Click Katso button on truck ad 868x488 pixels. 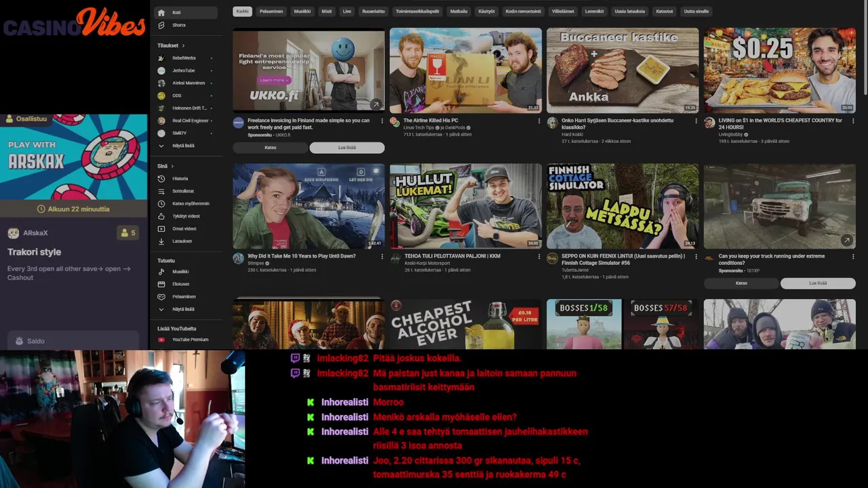coord(741,283)
